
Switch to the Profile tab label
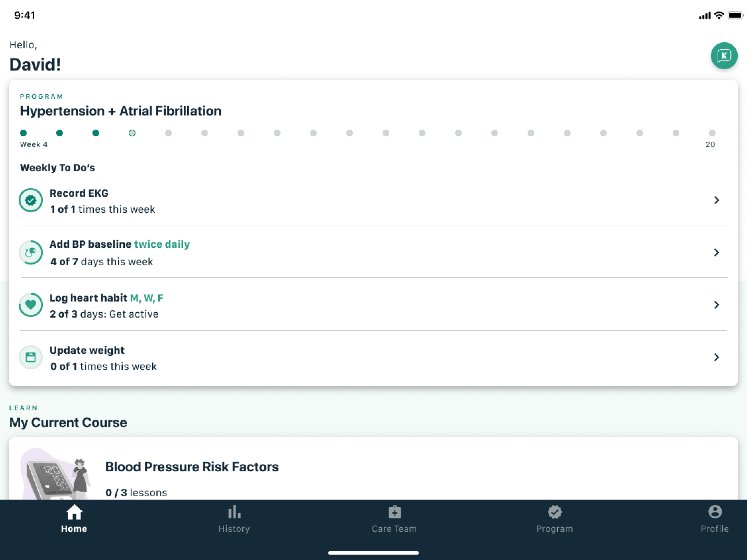(714, 529)
